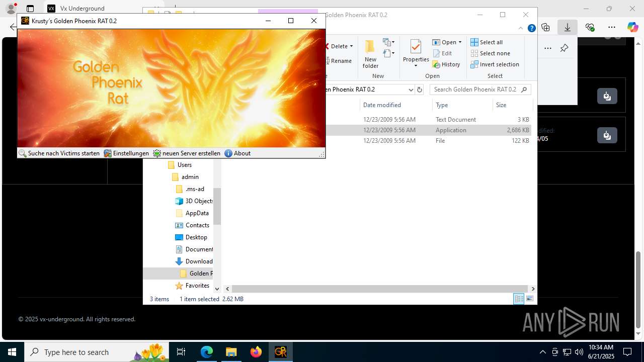Open Firefox from the taskbar
This screenshot has width=644, height=362.
pyautogui.click(x=256, y=352)
